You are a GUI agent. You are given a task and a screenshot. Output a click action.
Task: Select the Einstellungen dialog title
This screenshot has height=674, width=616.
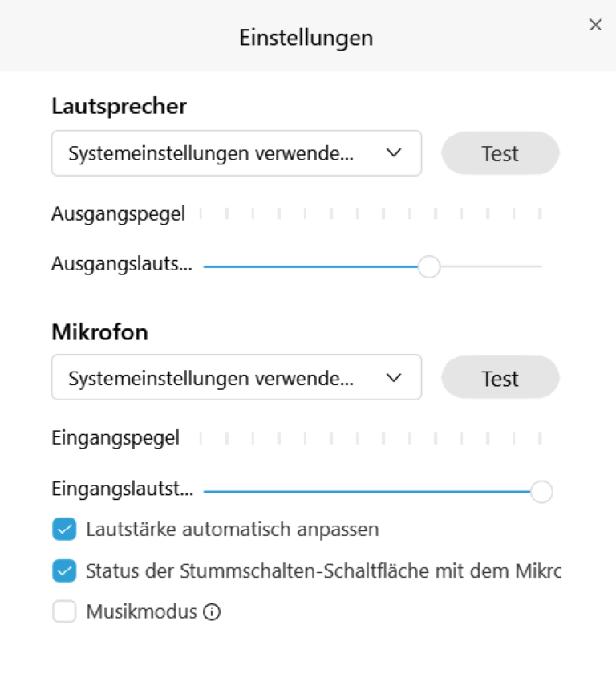pos(306,37)
